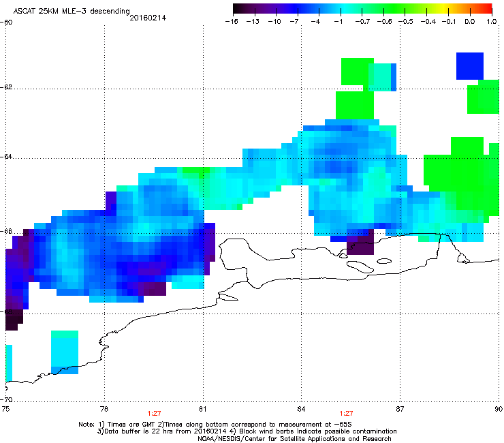Click the color bar label '-0.6'

[384, 22]
